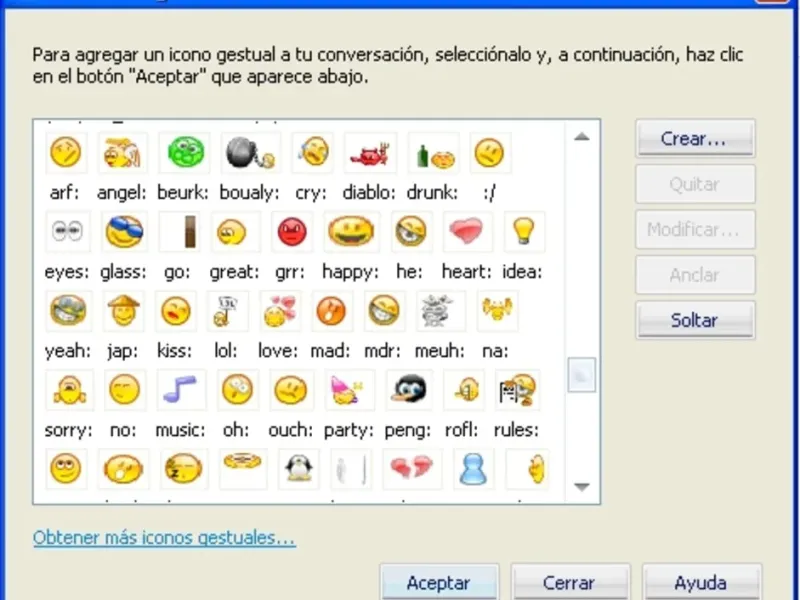The height and width of the screenshot is (600, 800).
Task: Click the Soltar button
Action: pyautogui.click(x=695, y=320)
